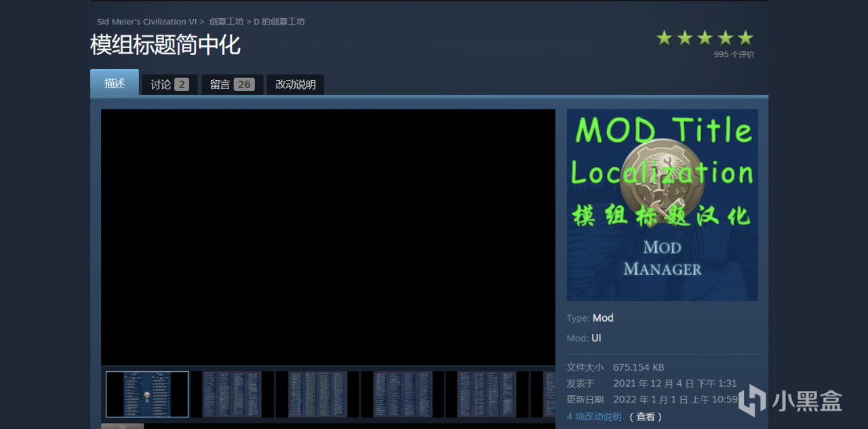
Task: Click the 模组标题简中化 page title
Action: (x=165, y=45)
